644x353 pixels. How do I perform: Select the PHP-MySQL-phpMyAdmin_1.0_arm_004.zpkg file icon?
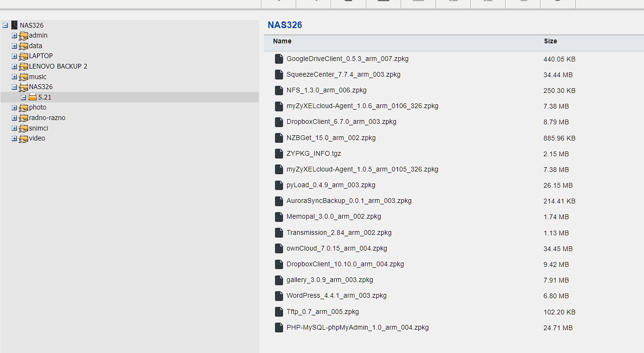click(279, 328)
